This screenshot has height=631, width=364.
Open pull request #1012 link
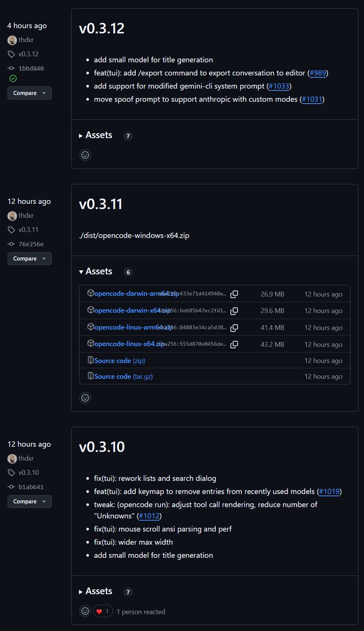point(149,516)
